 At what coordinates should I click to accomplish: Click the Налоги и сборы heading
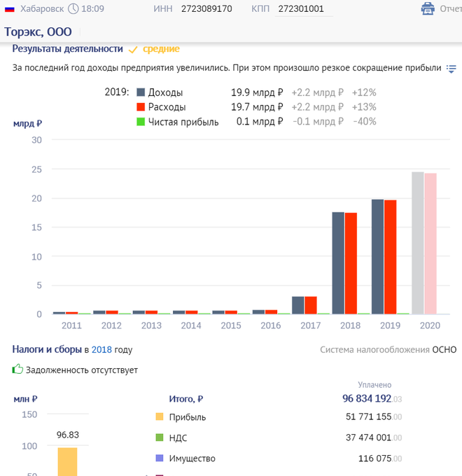point(47,349)
